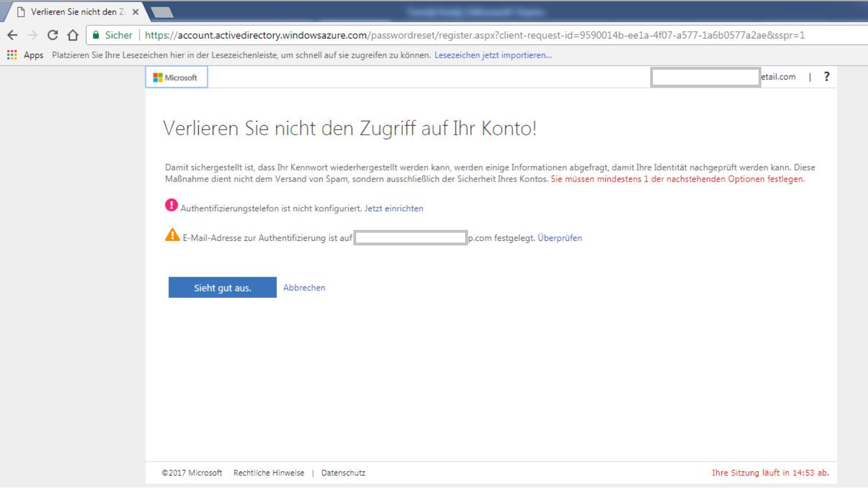Click the Überprüfen link for email verification
This screenshot has width=868, height=488.
pyautogui.click(x=560, y=238)
